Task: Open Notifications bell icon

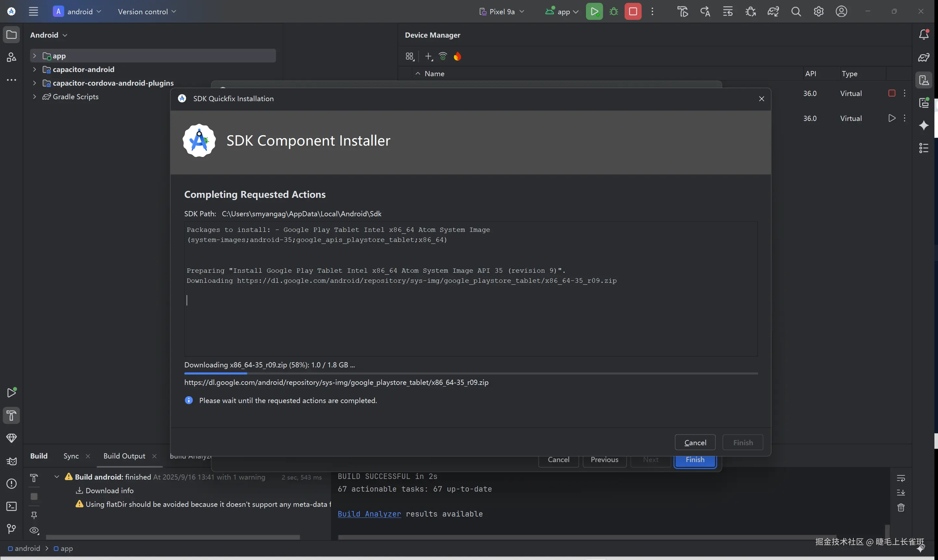Action: click(x=924, y=35)
